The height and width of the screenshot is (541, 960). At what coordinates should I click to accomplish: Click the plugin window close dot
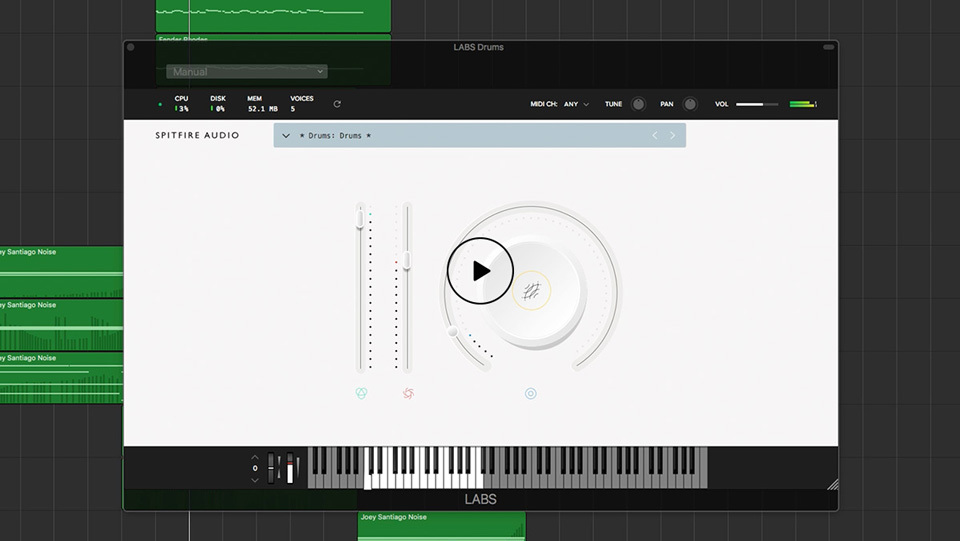pos(130,47)
